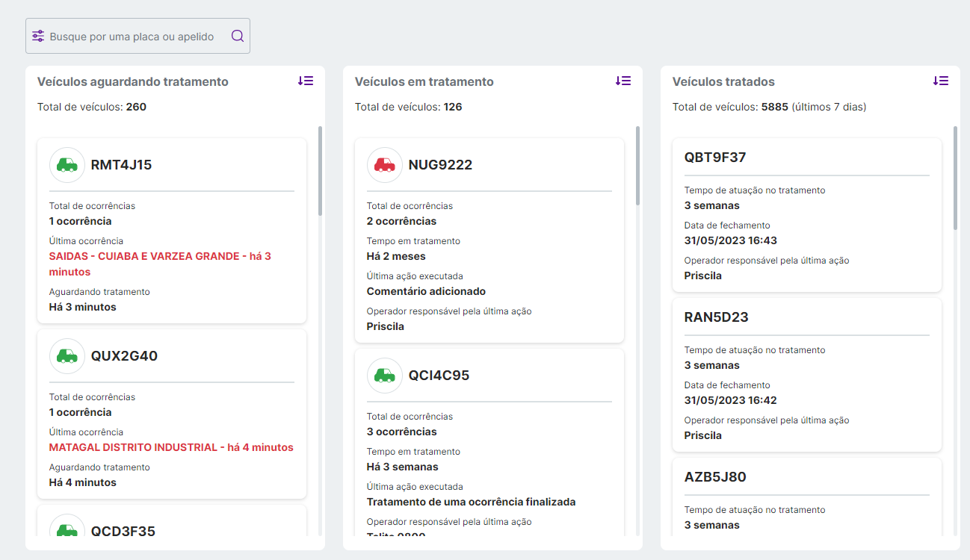Select operator Priscila on QBT9F37 card
Screen dimensions: 970x560
pos(702,276)
